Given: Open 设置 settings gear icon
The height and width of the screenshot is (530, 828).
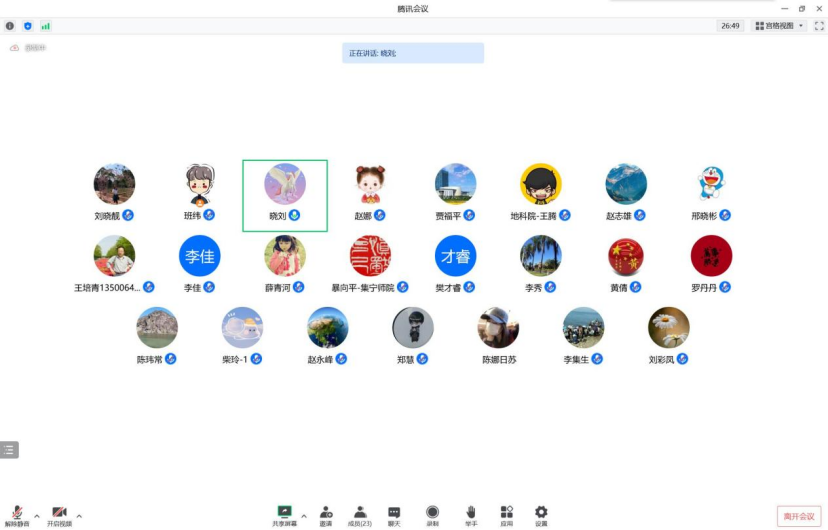Looking at the screenshot, I should point(541,514).
